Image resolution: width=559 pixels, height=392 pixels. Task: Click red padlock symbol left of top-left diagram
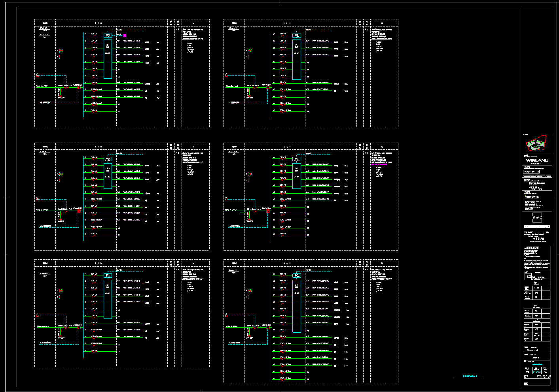38,75
